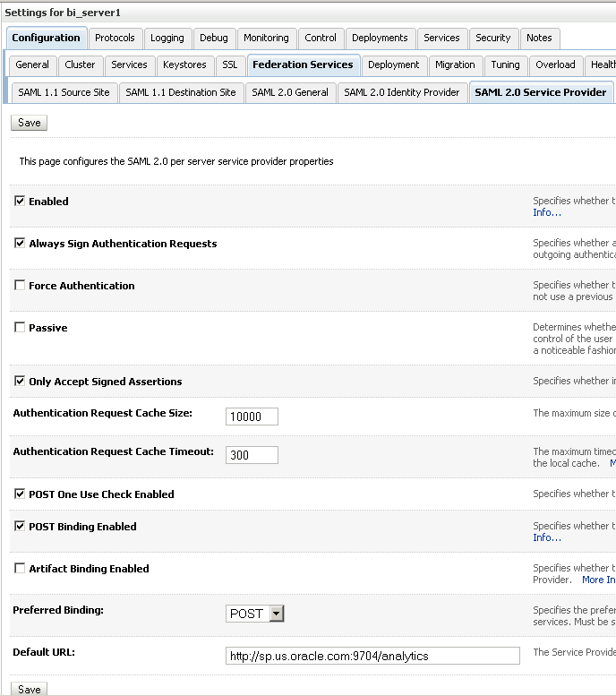
Task: Click the SAML 2.0 page description text
Action: 176,161
